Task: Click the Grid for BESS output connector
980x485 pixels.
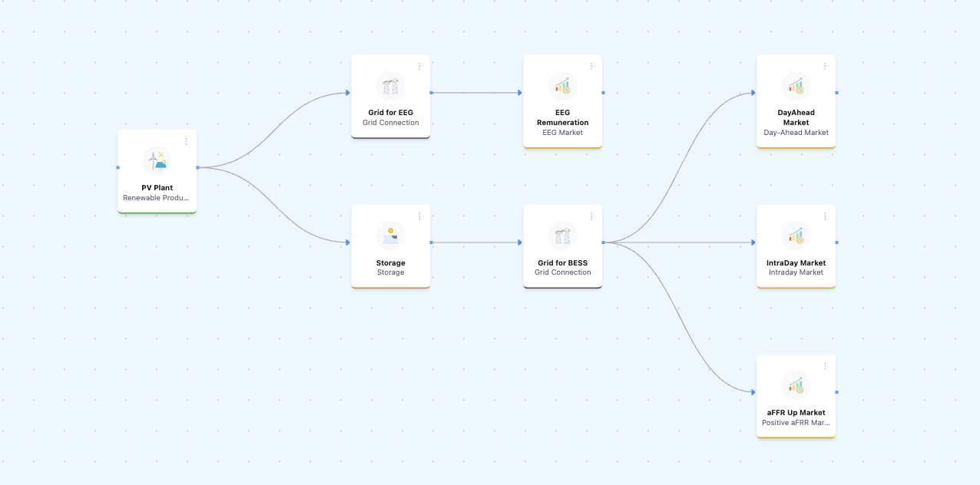Action: tap(603, 242)
